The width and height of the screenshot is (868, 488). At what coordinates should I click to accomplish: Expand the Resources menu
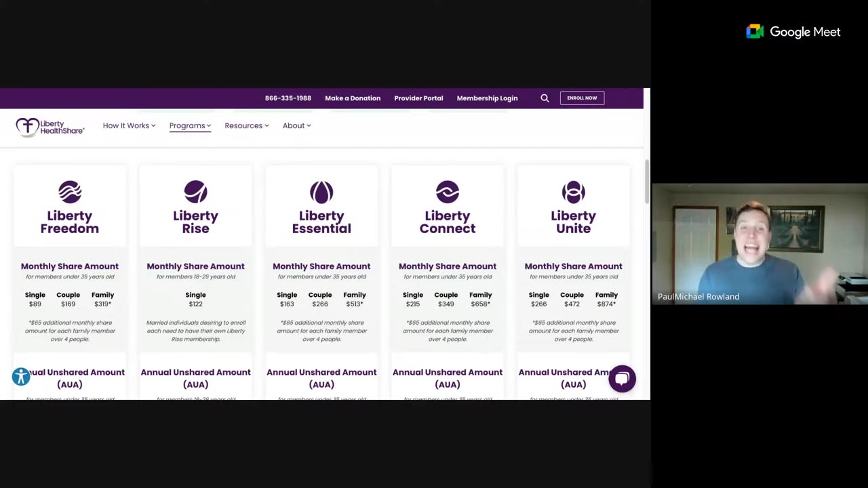tap(247, 125)
